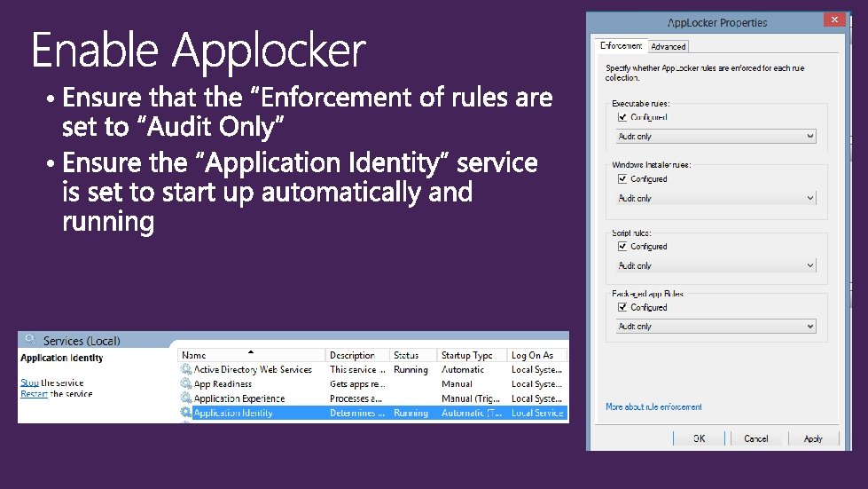Click the Automatic startup type of Active Directory

(x=463, y=369)
